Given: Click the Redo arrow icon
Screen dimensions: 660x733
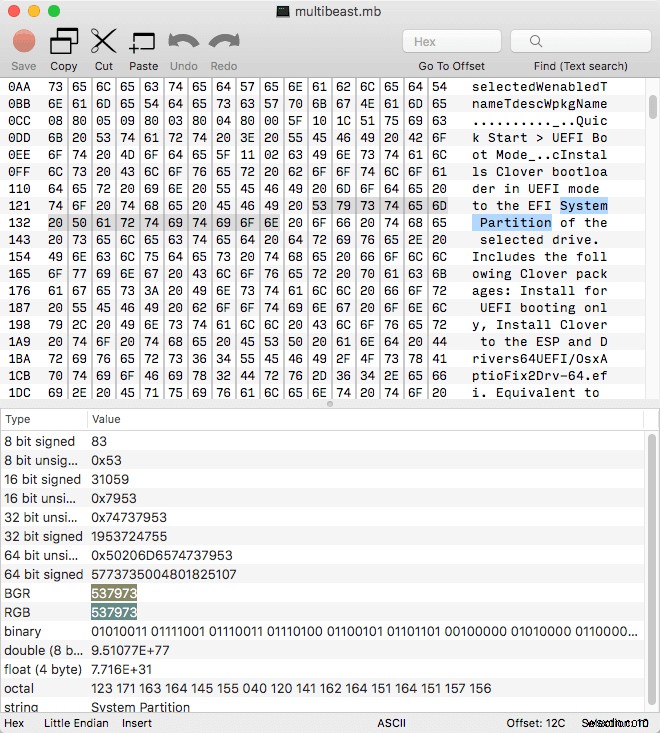Looking at the screenshot, I should pyautogui.click(x=224, y=42).
